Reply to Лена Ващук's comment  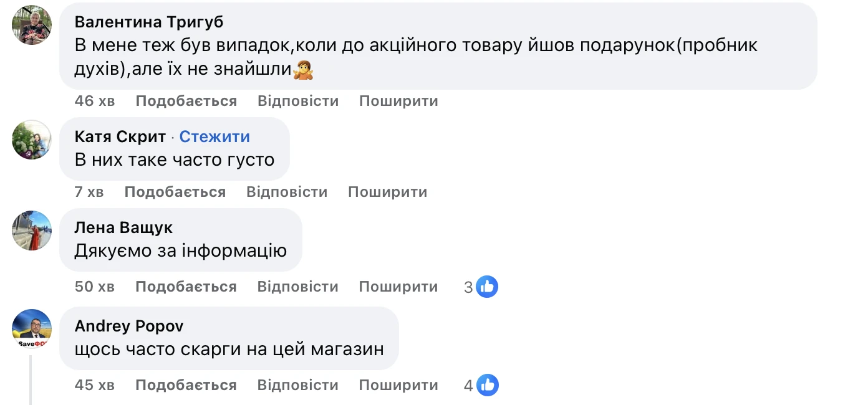[297, 287]
